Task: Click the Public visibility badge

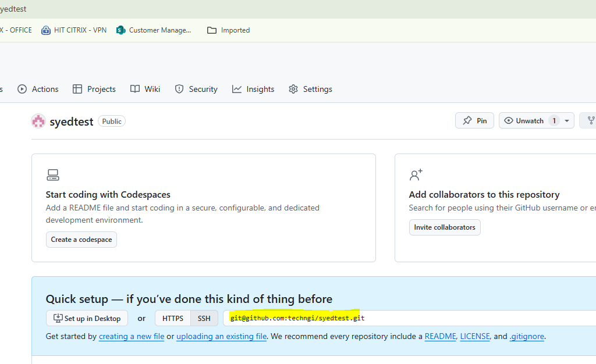Action: coord(112,122)
